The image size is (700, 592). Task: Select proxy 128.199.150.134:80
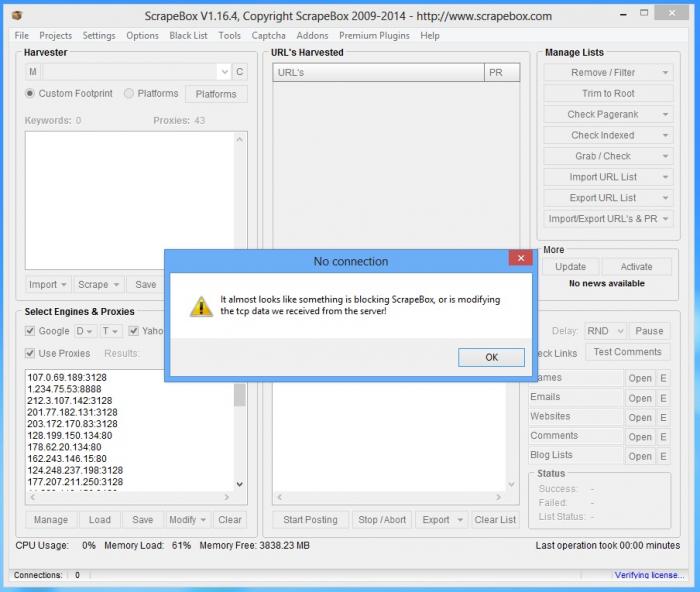(70, 435)
